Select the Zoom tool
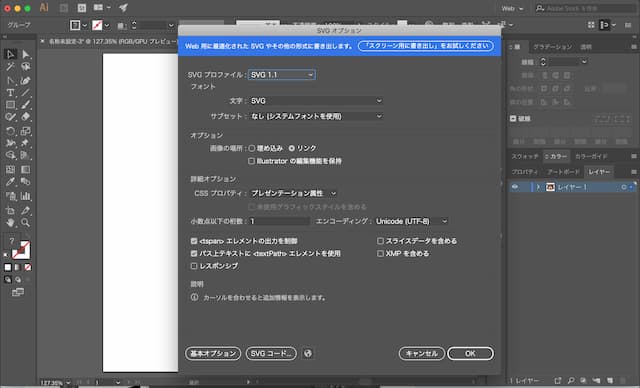This screenshot has width=640, height=388. pyautogui.click(x=26, y=223)
